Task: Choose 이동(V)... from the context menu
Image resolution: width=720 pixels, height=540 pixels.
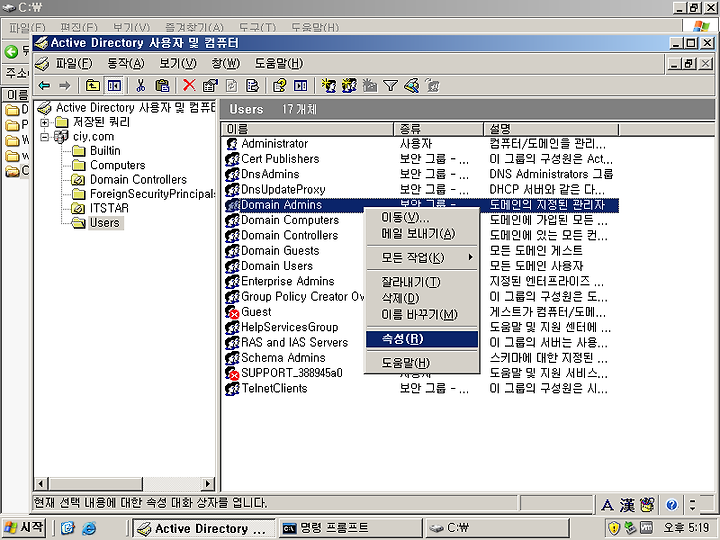Action: pyautogui.click(x=422, y=217)
